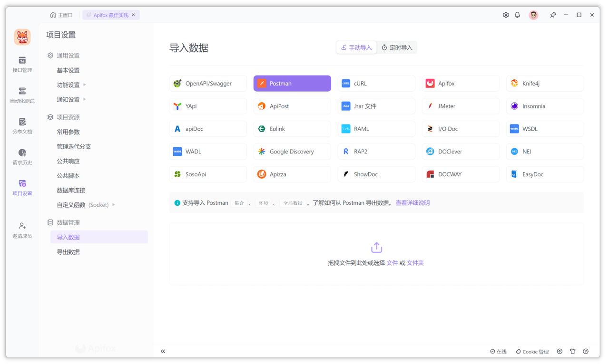Choose WSDL import format
The image size is (609, 364).
click(545, 129)
